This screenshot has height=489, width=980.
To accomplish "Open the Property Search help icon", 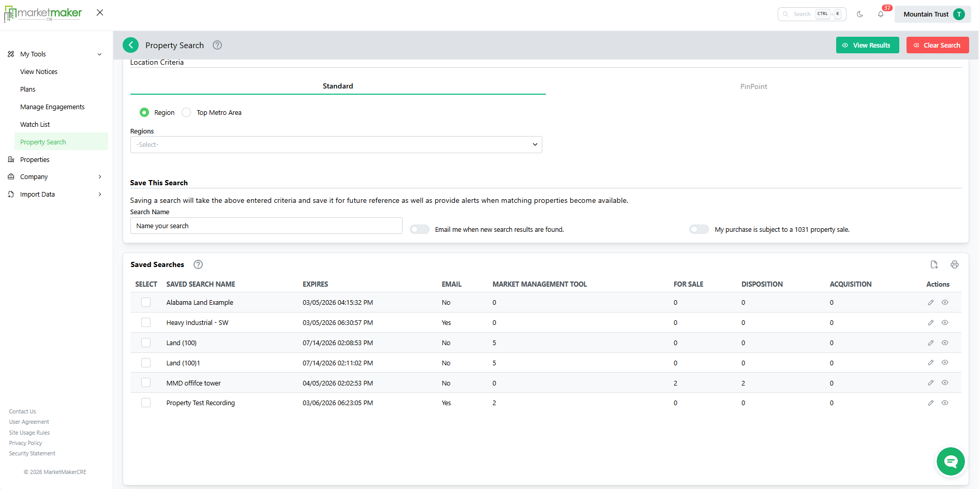I will click(217, 45).
